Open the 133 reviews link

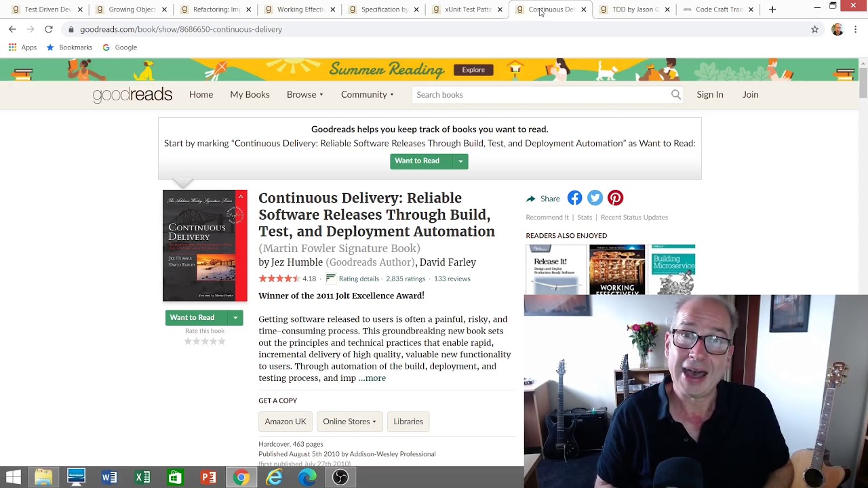pos(452,279)
